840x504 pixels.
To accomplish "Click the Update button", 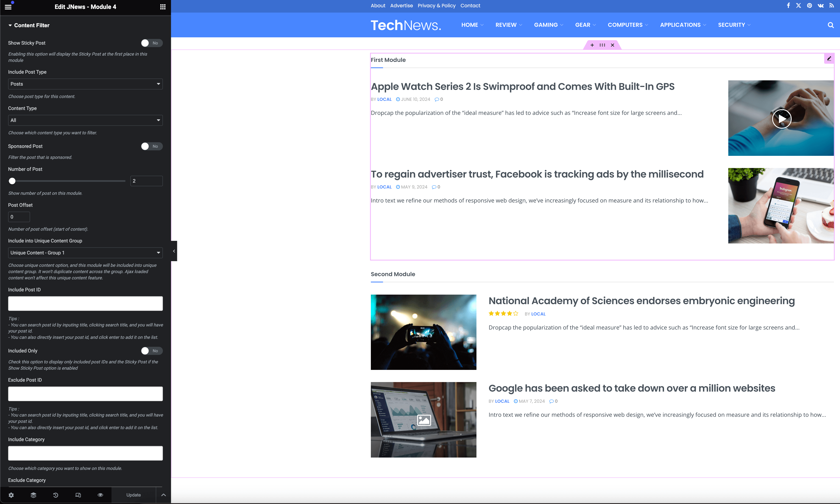I will tap(134, 495).
